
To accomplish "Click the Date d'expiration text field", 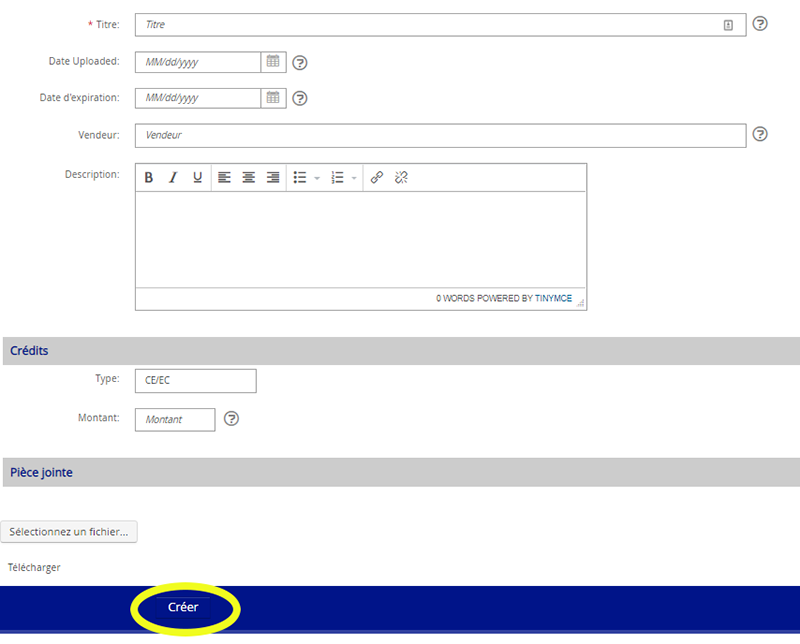I will click(x=198, y=98).
